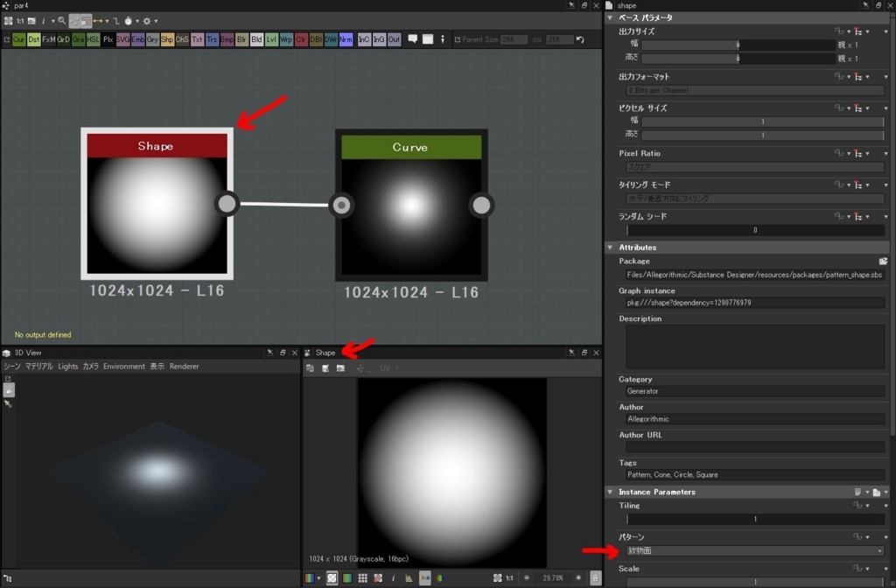Viewport: 896px width, 588px height.
Task: Add a Directional Blur (DBl) node
Action: (316, 39)
